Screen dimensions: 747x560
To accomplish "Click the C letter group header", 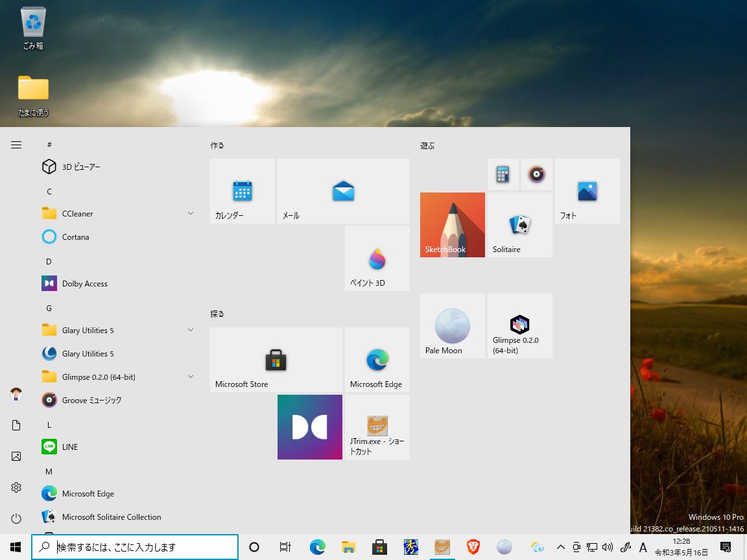I will tap(49, 191).
